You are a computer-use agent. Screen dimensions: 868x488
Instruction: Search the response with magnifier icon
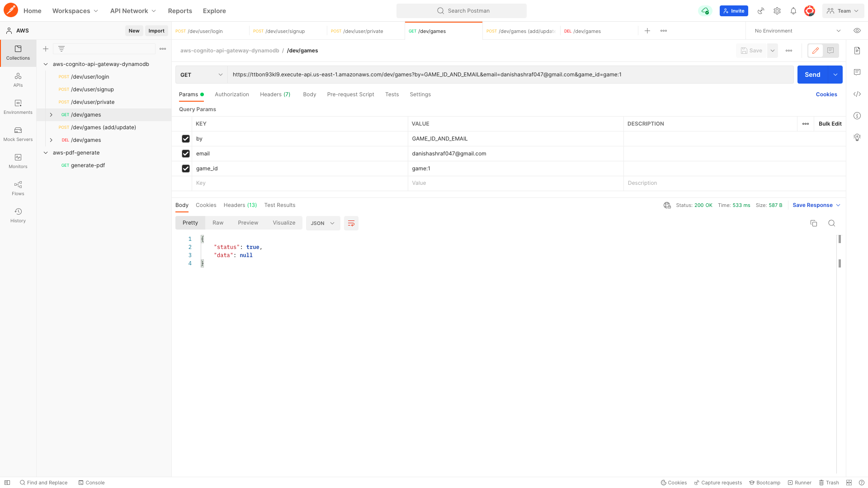pos(831,223)
